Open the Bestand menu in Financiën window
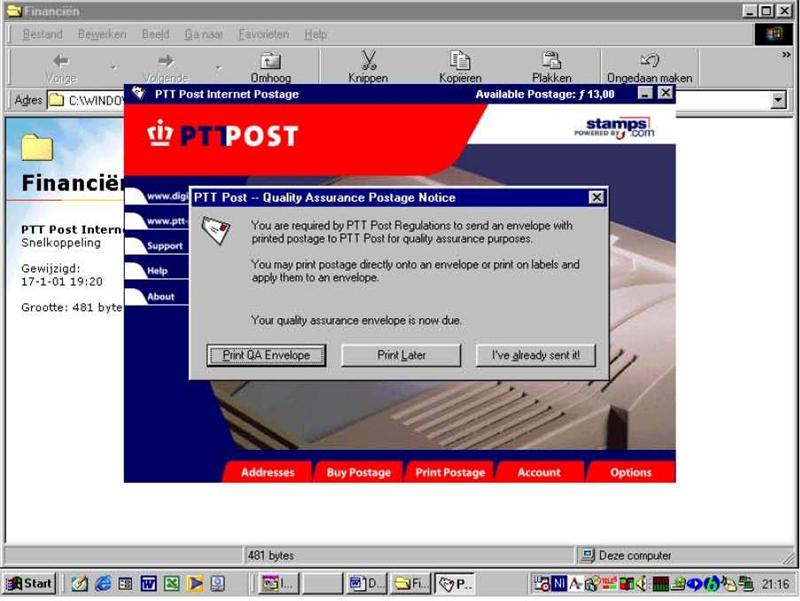Viewport: 800px width, 601px height. (x=42, y=34)
